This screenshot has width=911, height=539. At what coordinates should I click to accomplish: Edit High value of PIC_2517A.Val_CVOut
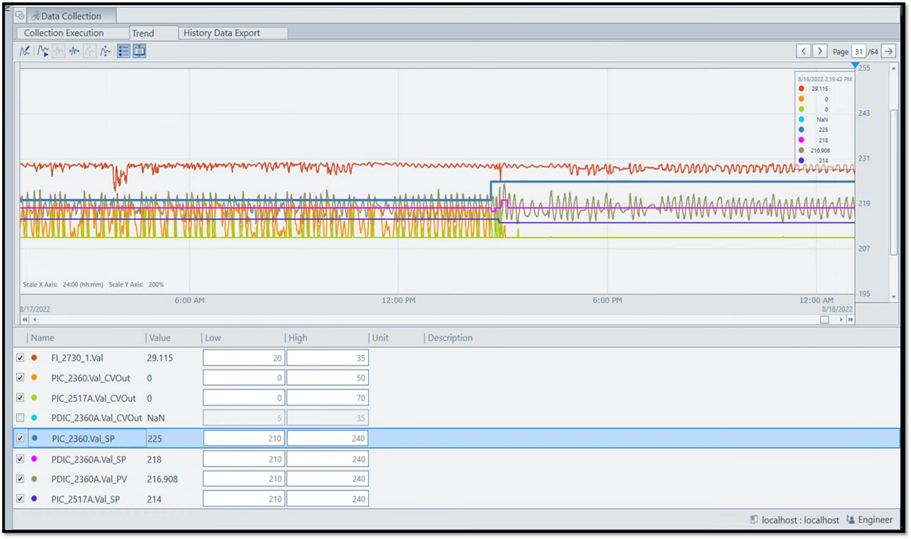[x=328, y=398]
